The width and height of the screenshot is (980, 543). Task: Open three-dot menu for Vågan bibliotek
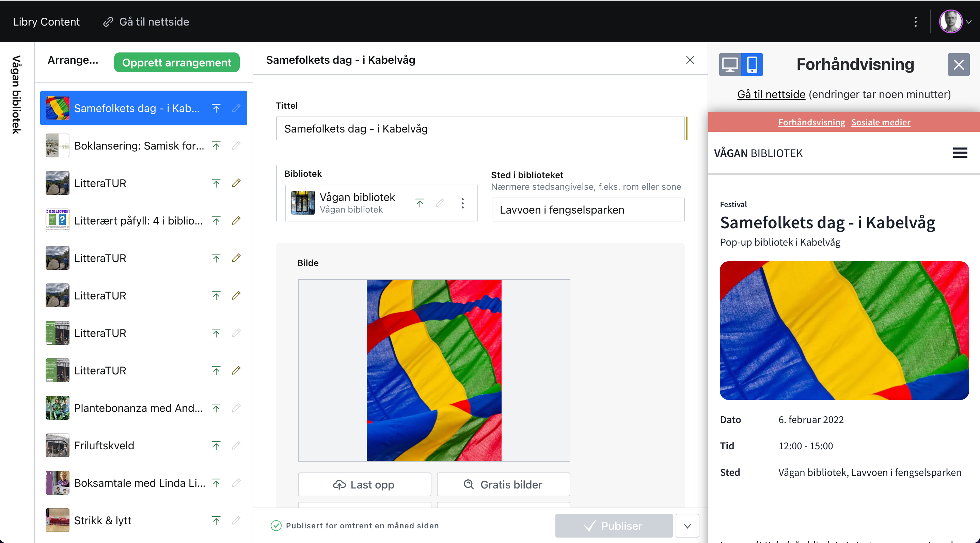tap(462, 203)
